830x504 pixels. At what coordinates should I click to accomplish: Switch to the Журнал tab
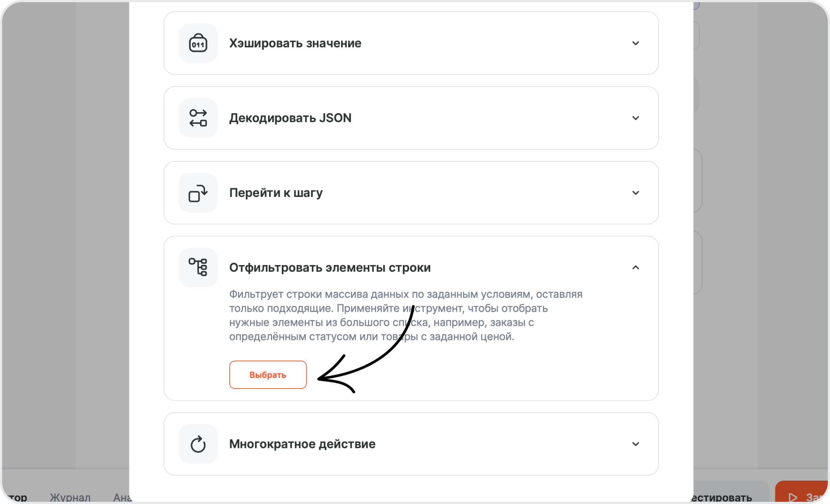coord(71,497)
